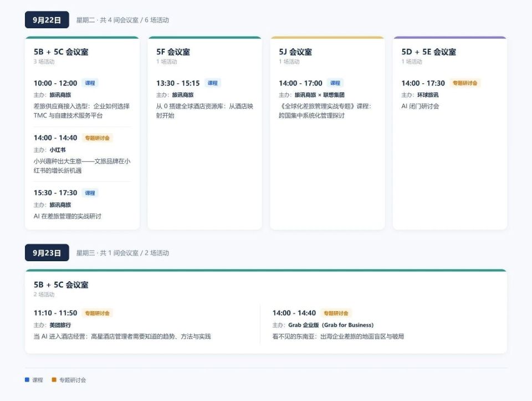Open the 5J 会议室 card heading
The width and height of the screenshot is (532, 401).
click(295, 52)
